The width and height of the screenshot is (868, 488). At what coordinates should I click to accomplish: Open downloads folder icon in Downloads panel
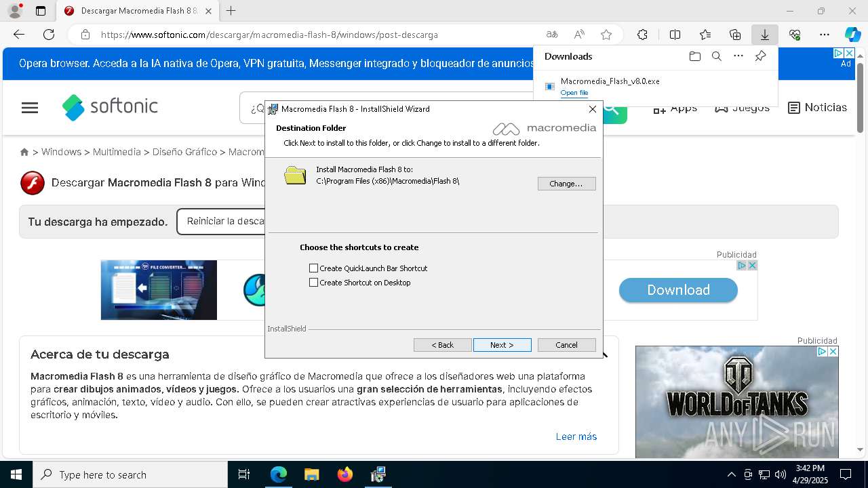pos(694,56)
